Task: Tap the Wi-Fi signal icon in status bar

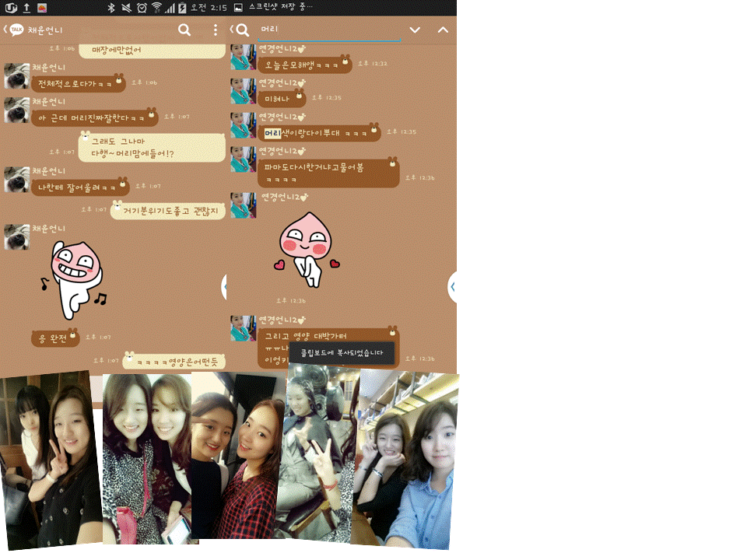Action: (x=156, y=8)
